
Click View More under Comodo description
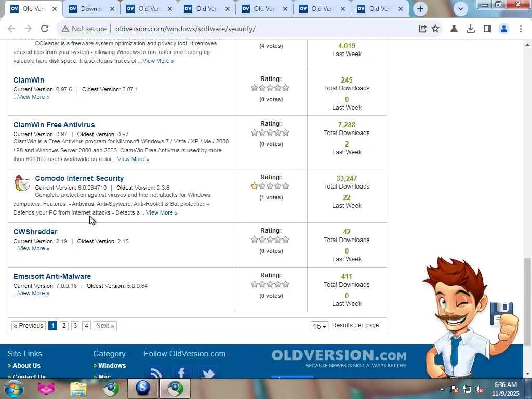tap(162, 212)
